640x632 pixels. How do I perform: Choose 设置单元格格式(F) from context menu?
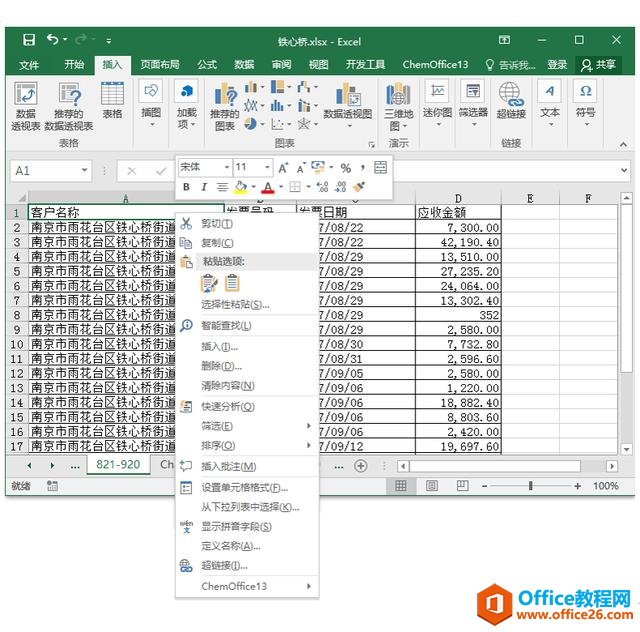tap(247, 487)
